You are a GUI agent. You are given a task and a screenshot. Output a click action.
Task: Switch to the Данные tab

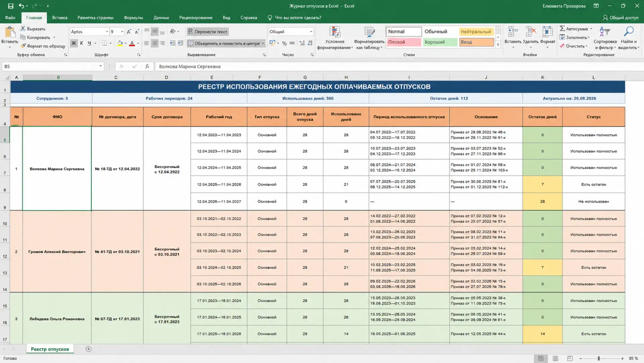(161, 17)
